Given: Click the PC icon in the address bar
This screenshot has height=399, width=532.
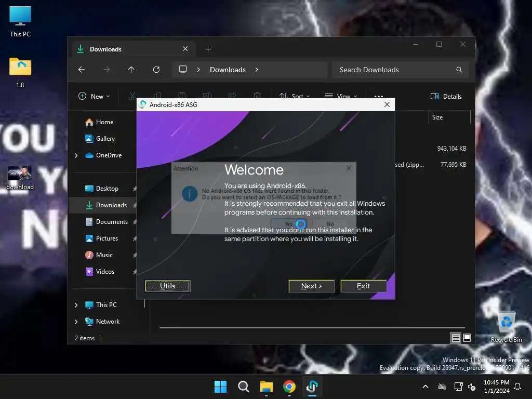Looking at the screenshot, I should point(183,70).
